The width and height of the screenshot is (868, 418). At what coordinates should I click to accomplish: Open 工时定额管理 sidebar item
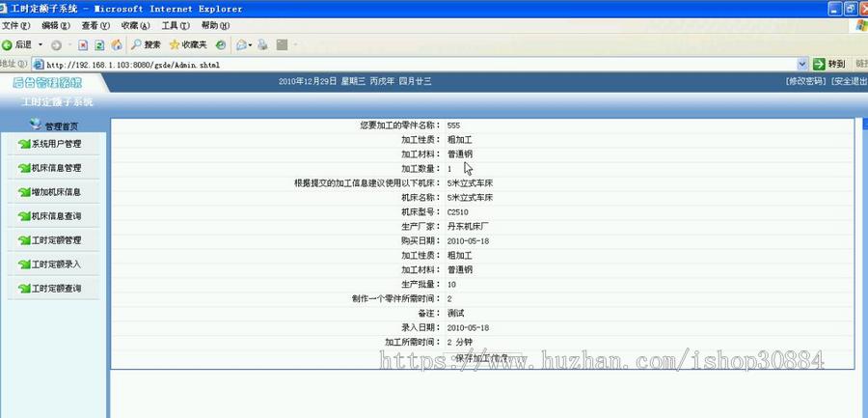[x=57, y=240]
